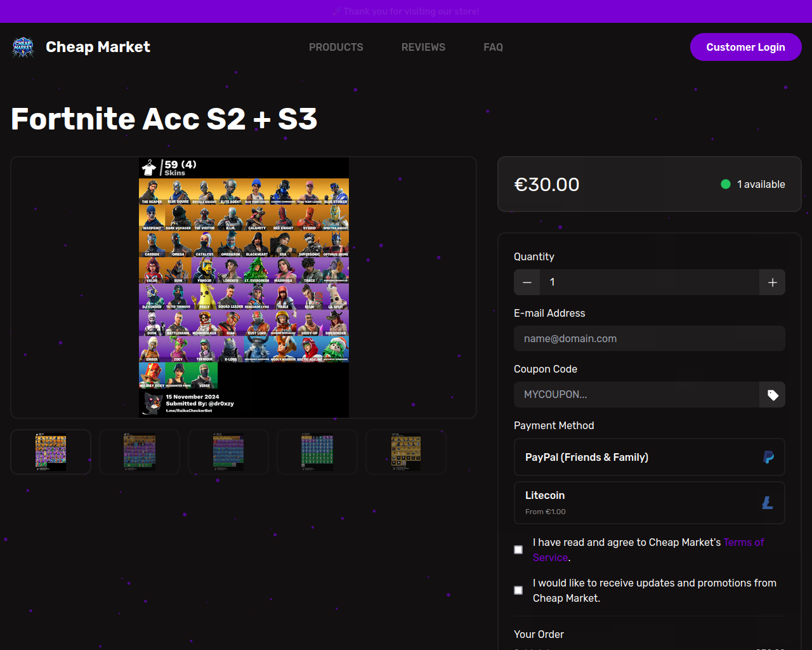Click the €30.00 price text
The image size is (812, 650).
point(547,185)
